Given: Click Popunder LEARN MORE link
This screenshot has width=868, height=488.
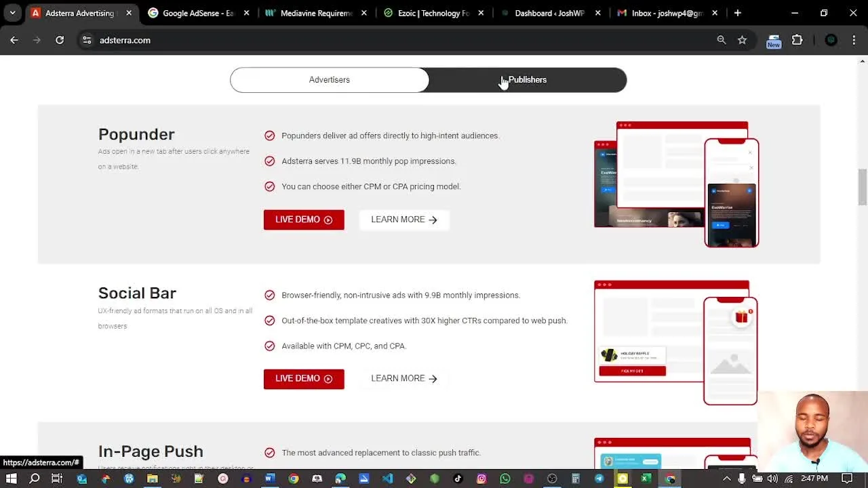Looking at the screenshot, I should tap(404, 220).
